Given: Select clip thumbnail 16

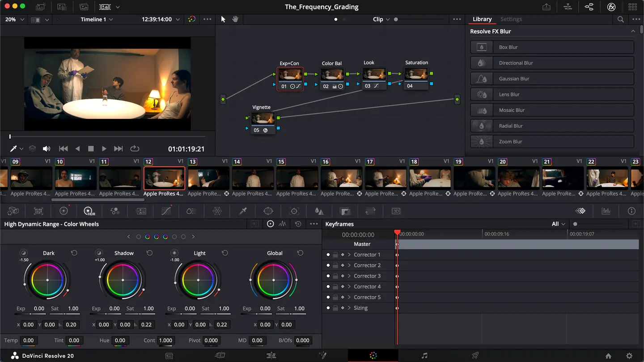Looking at the screenshot, I should [341, 178].
